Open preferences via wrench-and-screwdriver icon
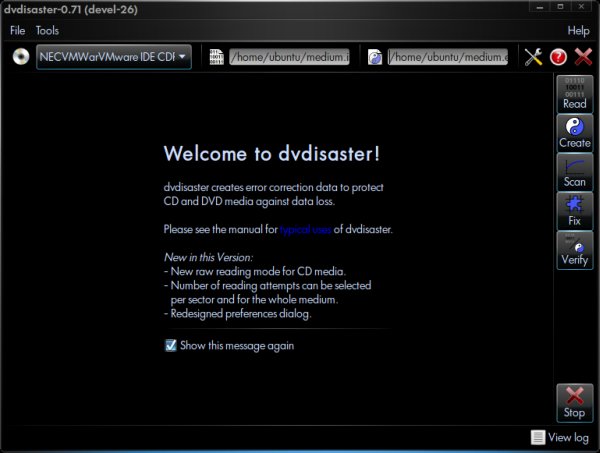Viewport: 600px width, 453px height. click(533, 57)
